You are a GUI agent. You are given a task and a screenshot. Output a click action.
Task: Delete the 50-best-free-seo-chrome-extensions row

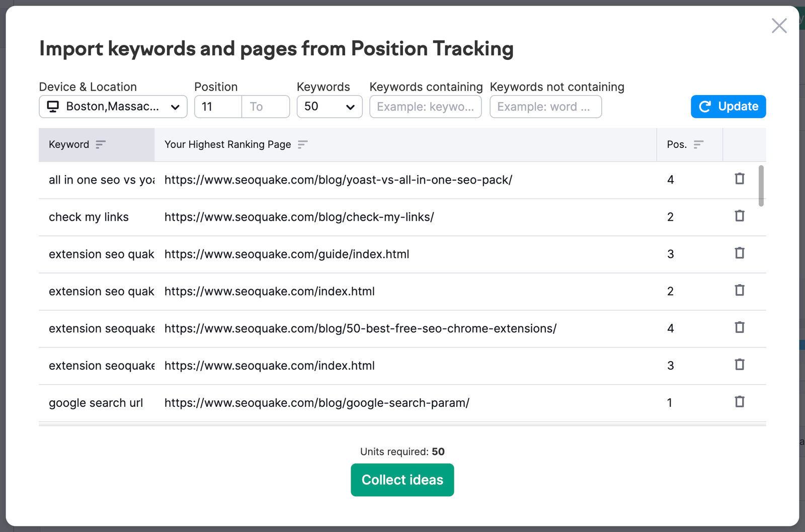[x=739, y=327]
